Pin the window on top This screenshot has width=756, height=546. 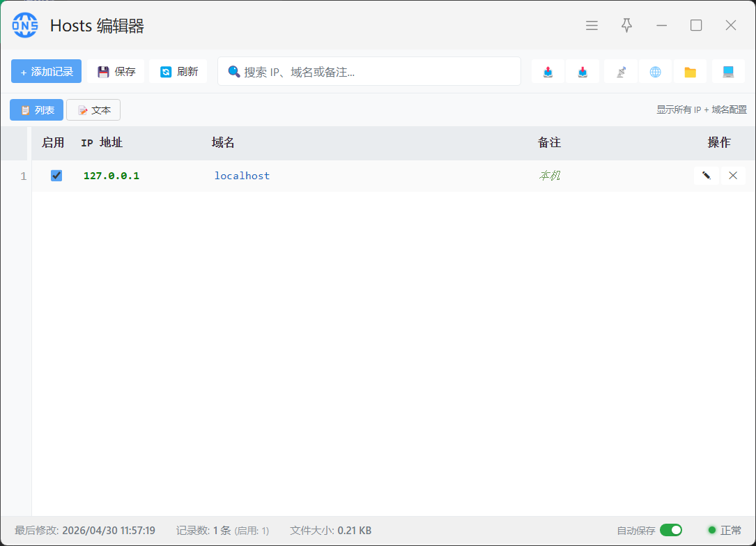pos(626,25)
